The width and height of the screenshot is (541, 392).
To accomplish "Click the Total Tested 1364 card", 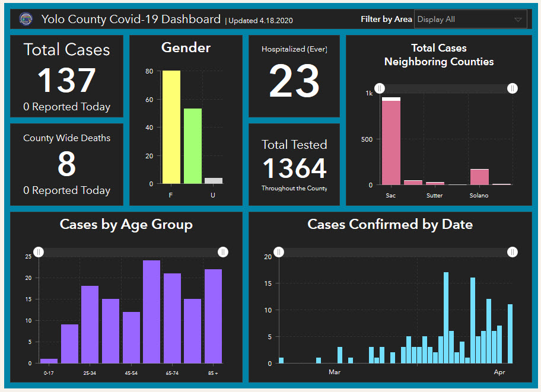I will tap(294, 164).
